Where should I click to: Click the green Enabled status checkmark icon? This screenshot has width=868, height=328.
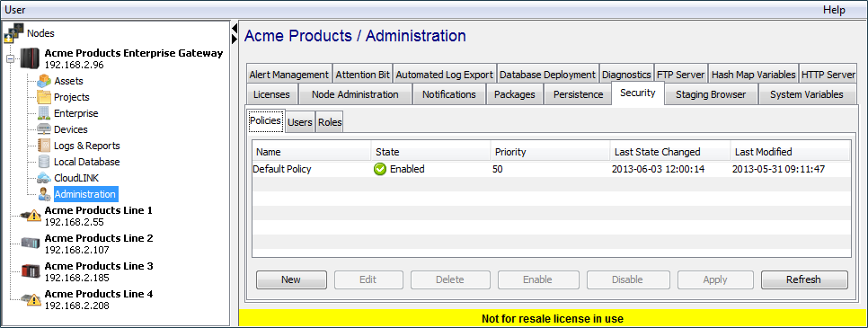(380, 170)
